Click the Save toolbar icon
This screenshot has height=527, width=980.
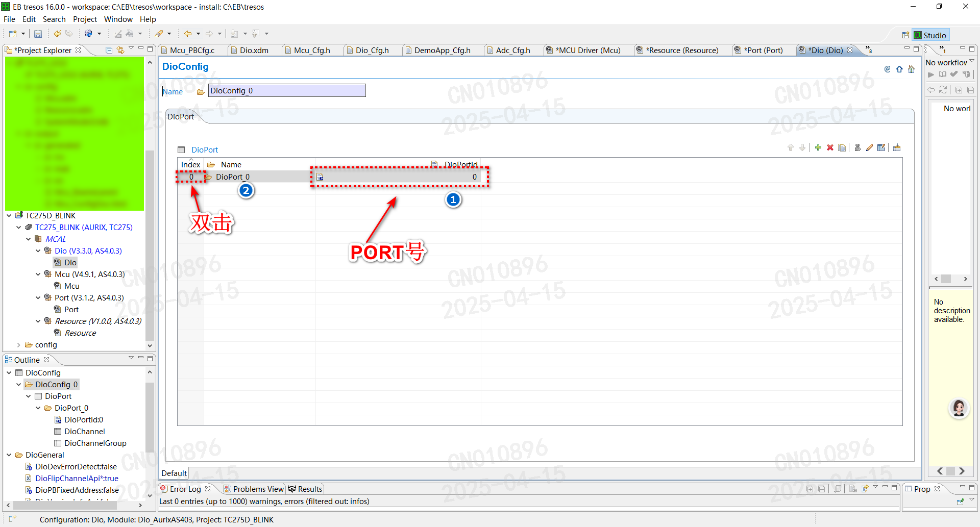[x=38, y=34]
